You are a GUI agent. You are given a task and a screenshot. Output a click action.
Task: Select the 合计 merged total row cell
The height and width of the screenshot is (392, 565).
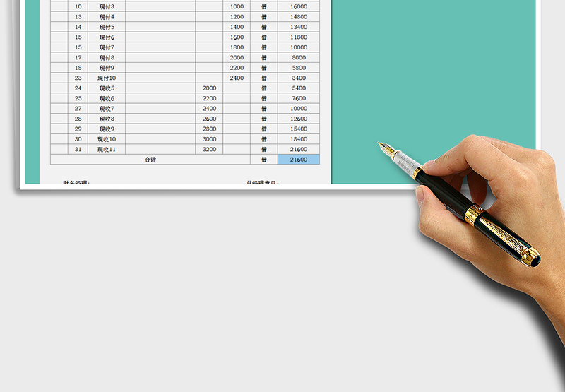[x=150, y=160]
